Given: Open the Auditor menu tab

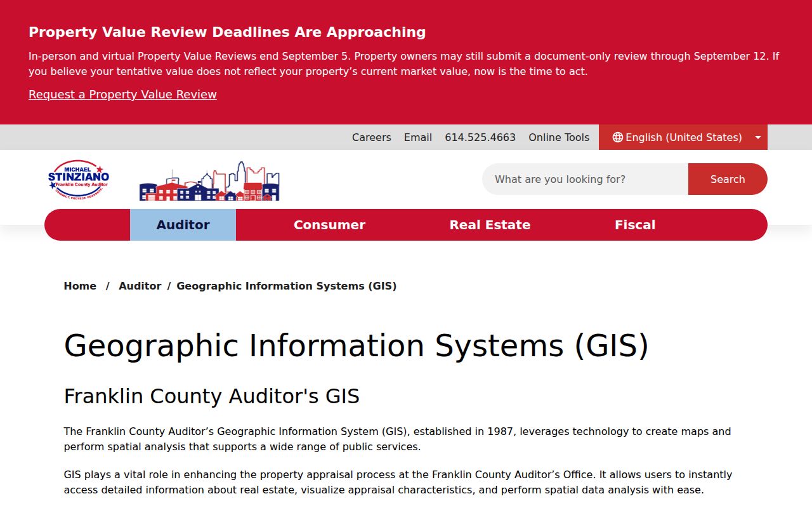Looking at the screenshot, I should tap(183, 225).
